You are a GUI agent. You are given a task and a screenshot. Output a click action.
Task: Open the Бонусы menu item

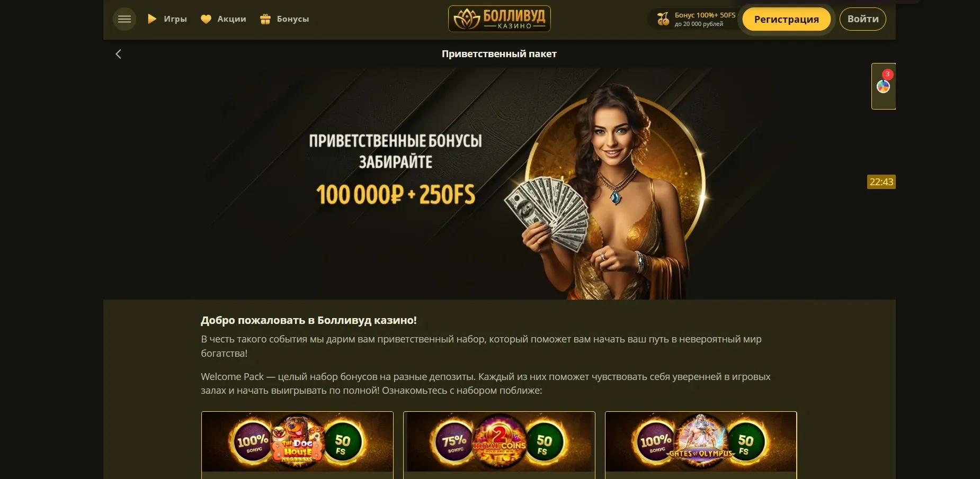(x=293, y=19)
